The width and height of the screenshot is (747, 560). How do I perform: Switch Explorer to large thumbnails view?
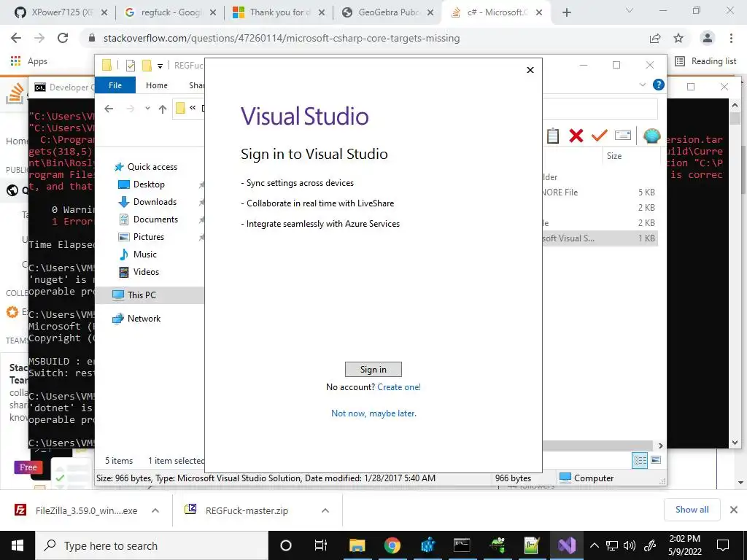[656, 460]
